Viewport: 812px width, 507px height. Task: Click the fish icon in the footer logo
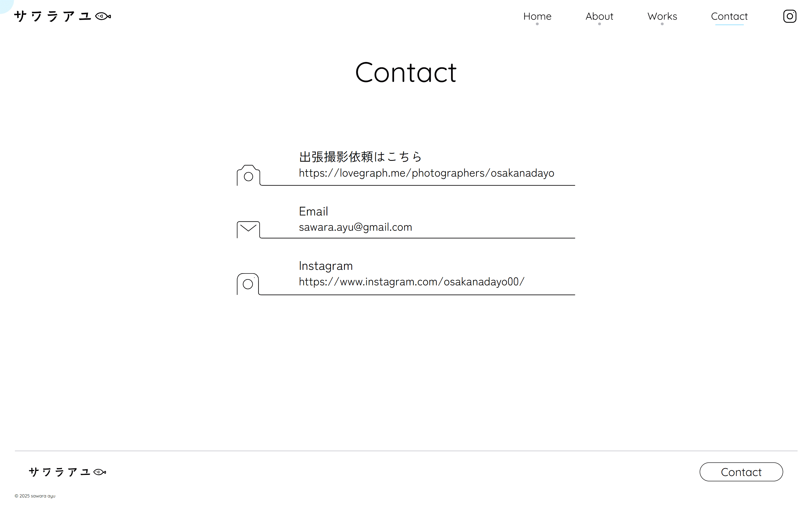point(99,472)
